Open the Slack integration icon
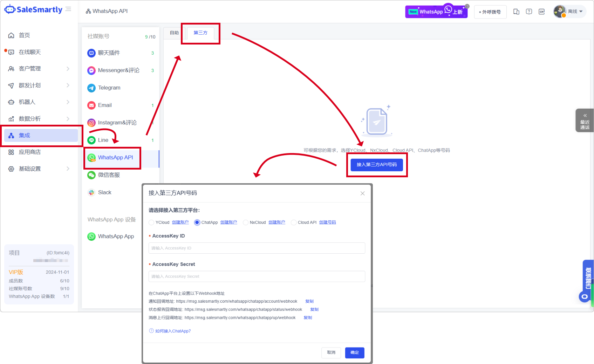 (x=91, y=192)
